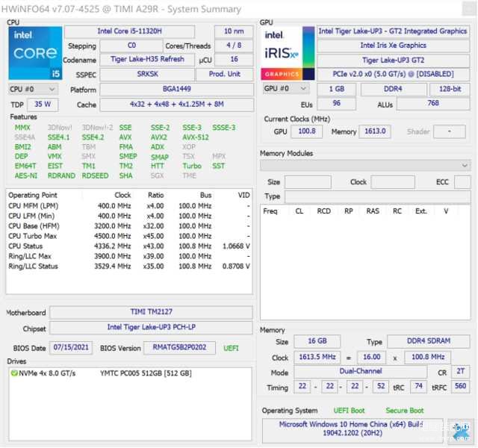Click the Cores/Threads 4 / 8 value
478x448 pixels.
[234, 46]
